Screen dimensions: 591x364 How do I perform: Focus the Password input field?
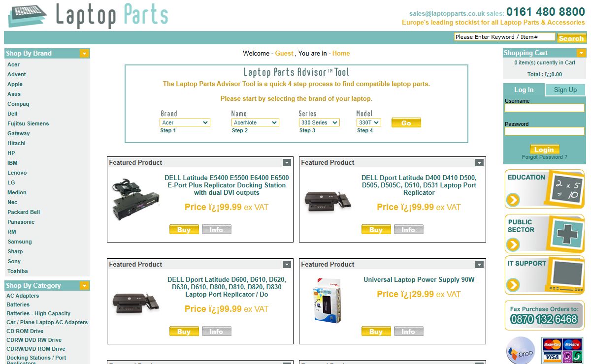(x=544, y=131)
